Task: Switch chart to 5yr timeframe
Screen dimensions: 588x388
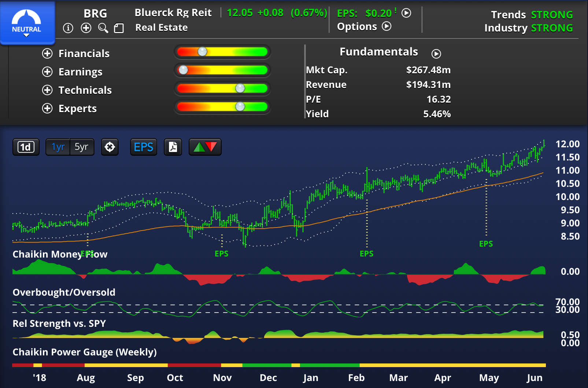Action: [81, 147]
